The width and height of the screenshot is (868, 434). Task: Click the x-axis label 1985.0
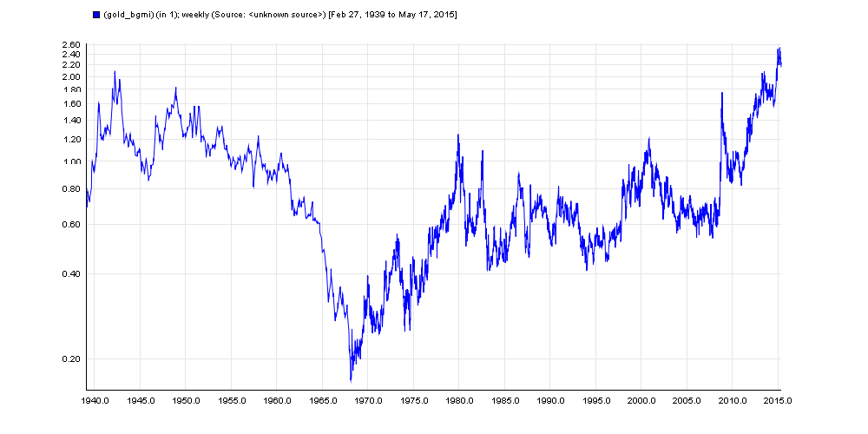click(x=504, y=401)
